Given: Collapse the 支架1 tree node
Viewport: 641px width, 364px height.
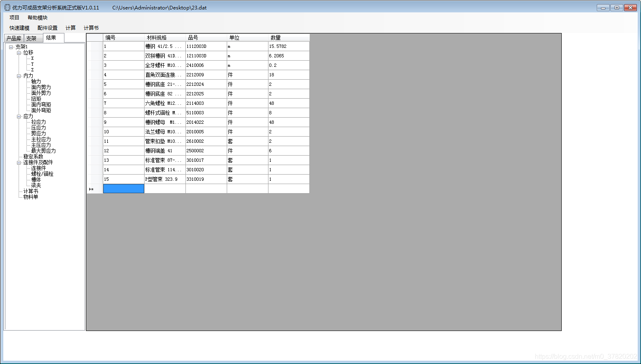Looking at the screenshot, I should tap(11, 47).
